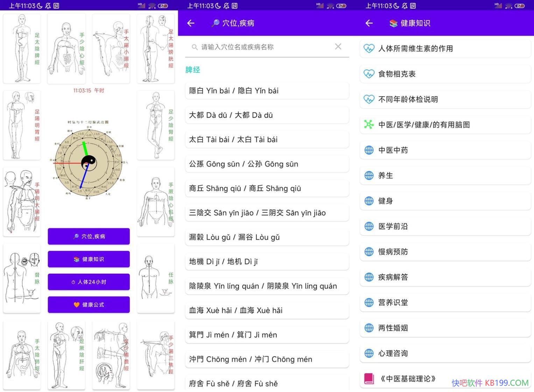The height and width of the screenshot is (392, 534).
Task: Open the 健康知识 button
Action: (89, 259)
